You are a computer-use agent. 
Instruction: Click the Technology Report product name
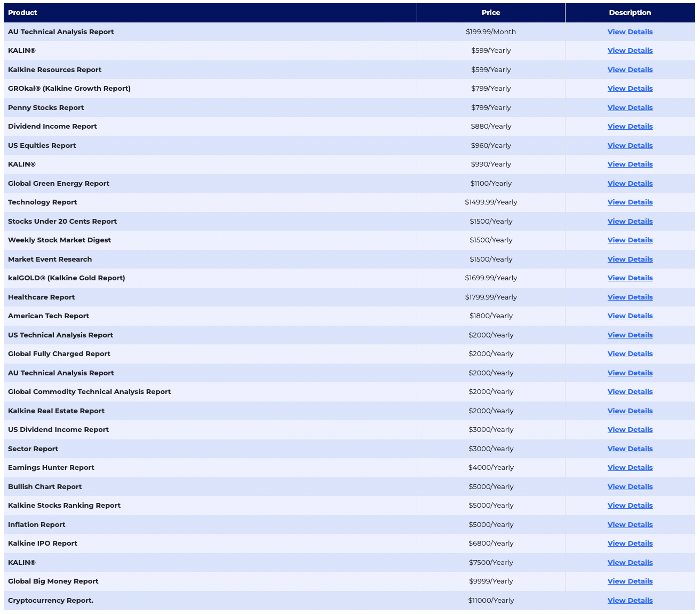pos(43,202)
